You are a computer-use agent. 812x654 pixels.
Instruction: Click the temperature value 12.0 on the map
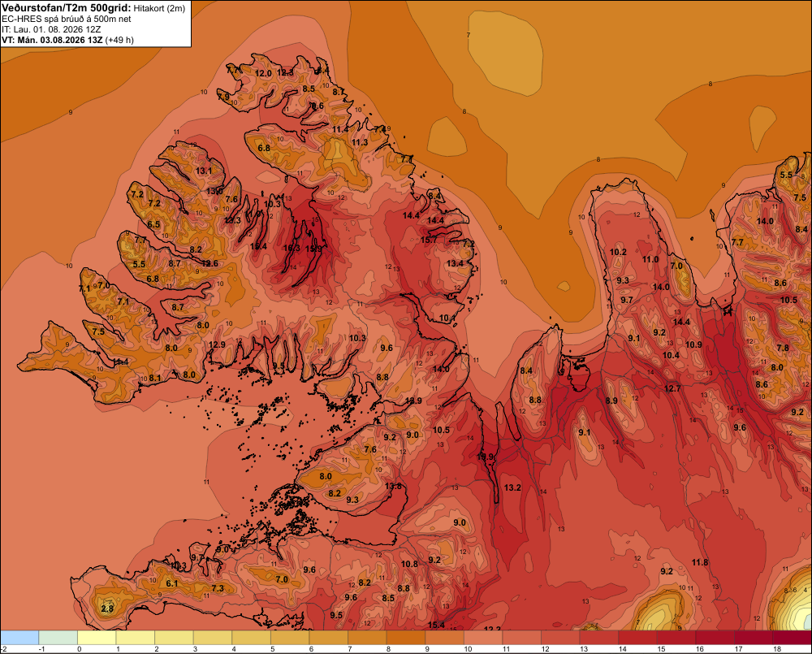pos(263,74)
